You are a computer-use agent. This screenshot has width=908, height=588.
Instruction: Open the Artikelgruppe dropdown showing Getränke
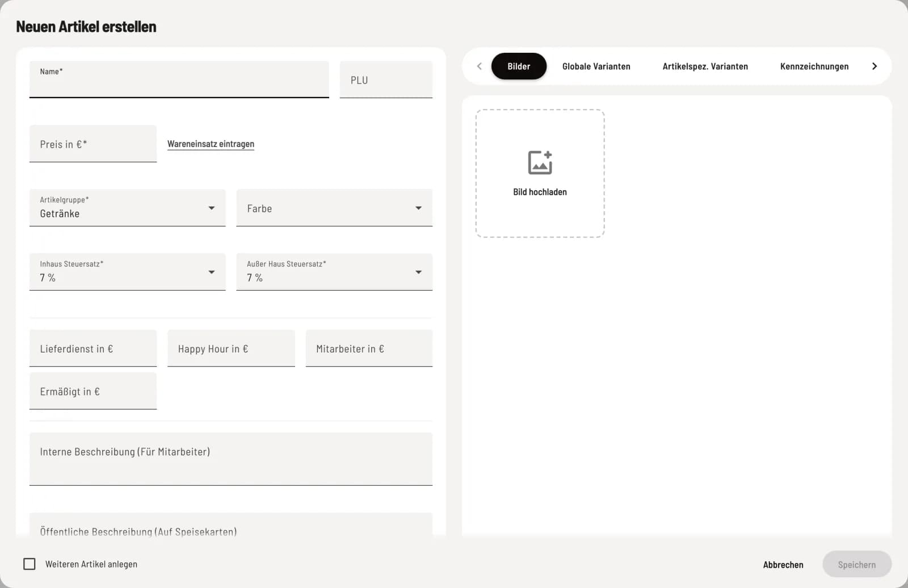tap(127, 208)
